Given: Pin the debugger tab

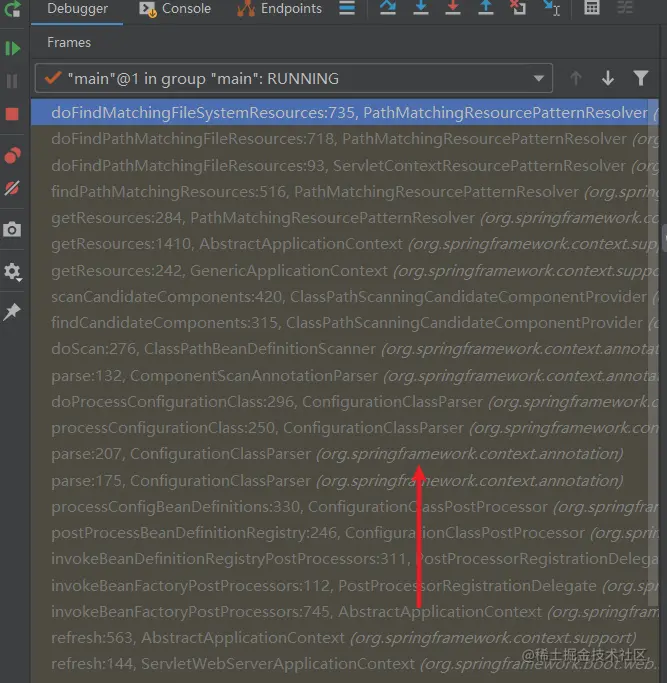Looking at the screenshot, I should point(12,311).
